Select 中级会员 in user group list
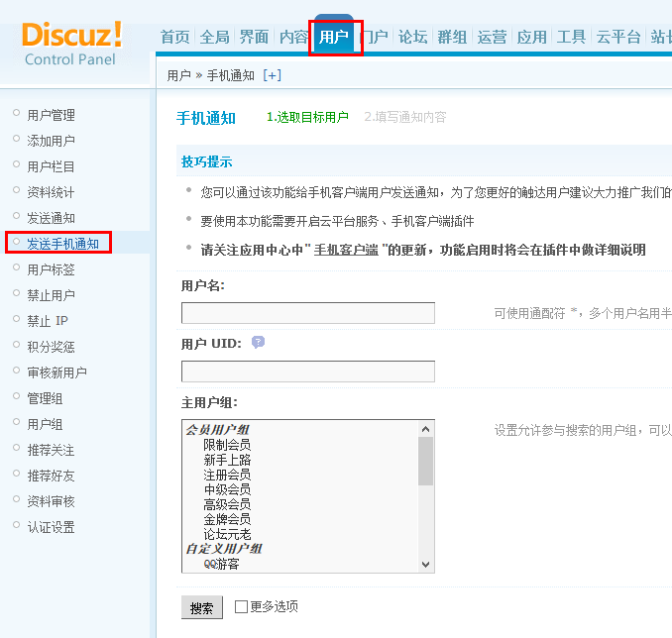Viewport: 672px width, 638px height. [227, 489]
